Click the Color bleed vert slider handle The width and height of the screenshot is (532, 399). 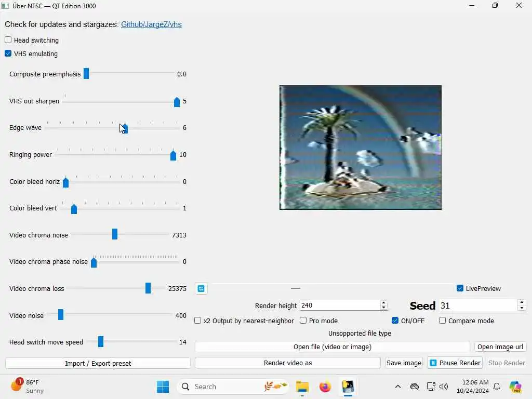point(74,209)
